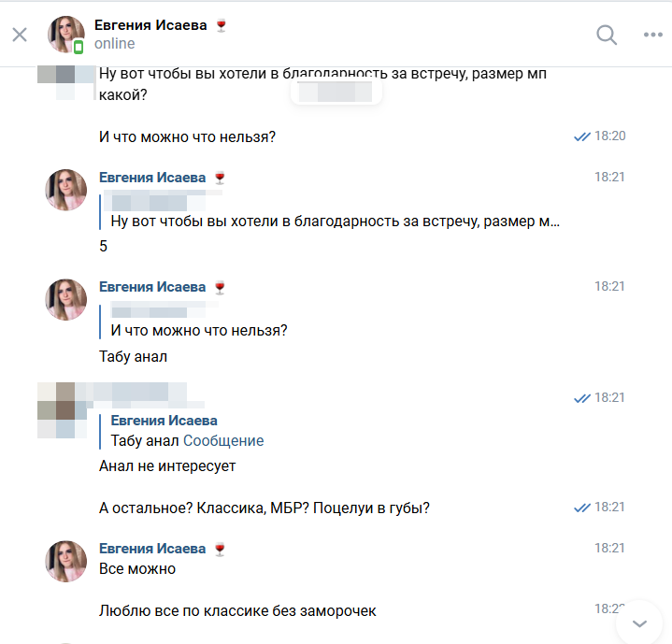Viewport: 672px width, 644px height.
Task: Open Евгения Исаева profile from header name
Action: pos(150,25)
